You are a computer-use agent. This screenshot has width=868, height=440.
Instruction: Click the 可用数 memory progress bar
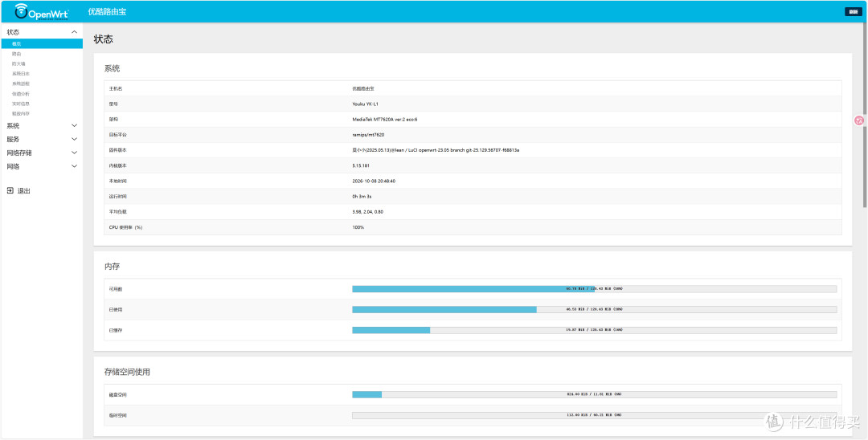point(595,288)
